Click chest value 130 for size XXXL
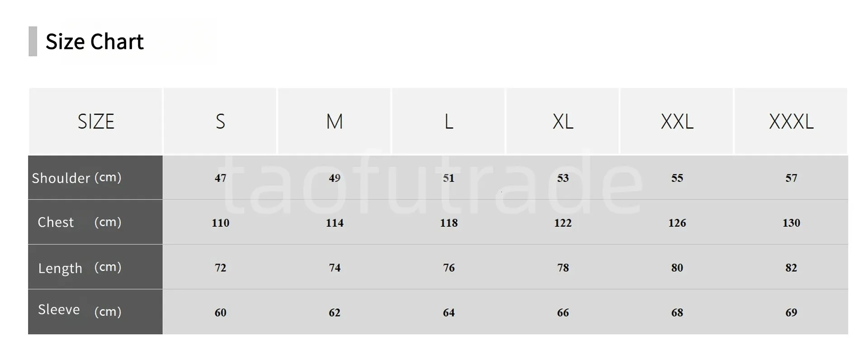The image size is (868, 364). pyautogui.click(x=791, y=223)
